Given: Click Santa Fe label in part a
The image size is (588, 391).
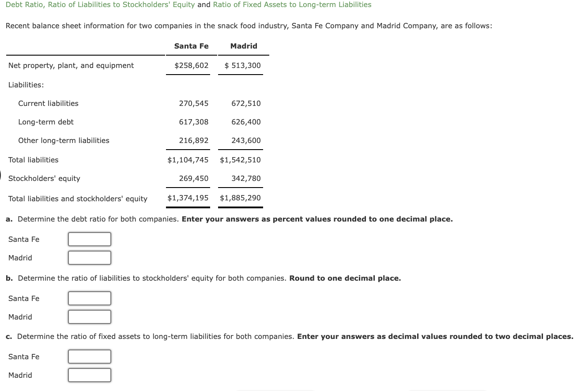Looking at the screenshot, I should [x=24, y=239].
